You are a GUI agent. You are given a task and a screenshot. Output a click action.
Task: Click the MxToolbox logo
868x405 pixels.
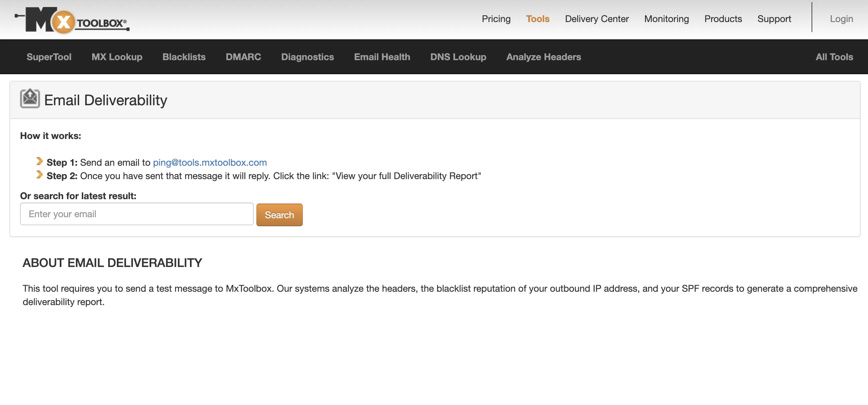click(x=72, y=20)
